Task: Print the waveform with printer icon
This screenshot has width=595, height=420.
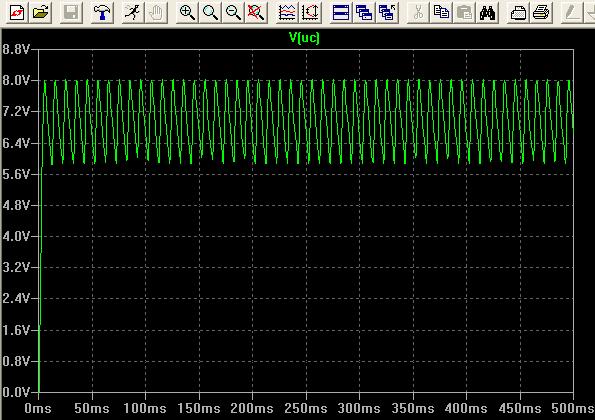Action: tap(541, 13)
